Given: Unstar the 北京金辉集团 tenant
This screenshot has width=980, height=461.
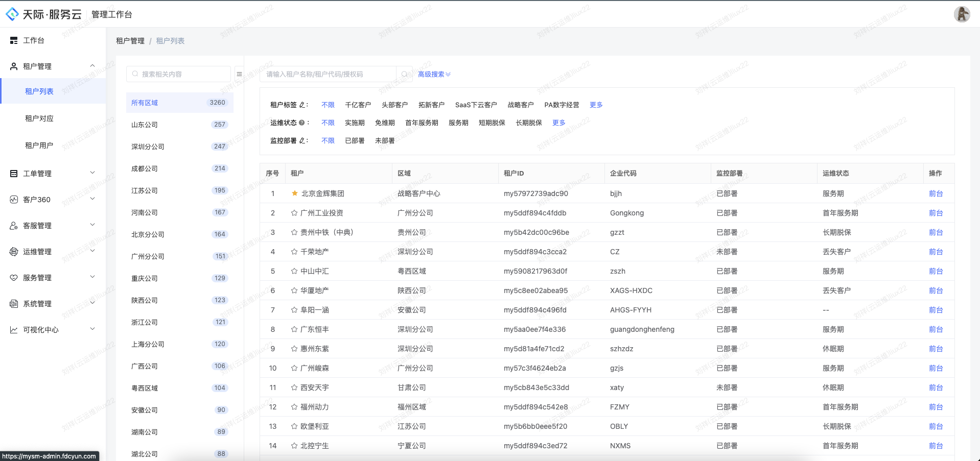Looking at the screenshot, I should [294, 193].
